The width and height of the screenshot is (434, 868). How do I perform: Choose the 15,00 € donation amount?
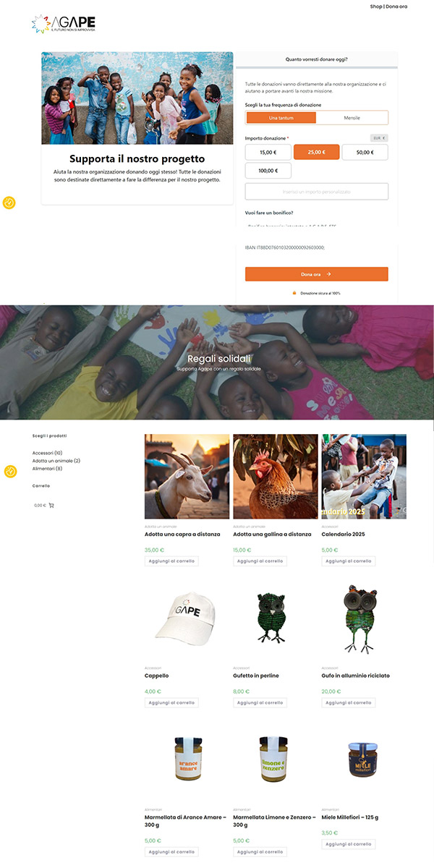pyautogui.click(x=268, y=152)
